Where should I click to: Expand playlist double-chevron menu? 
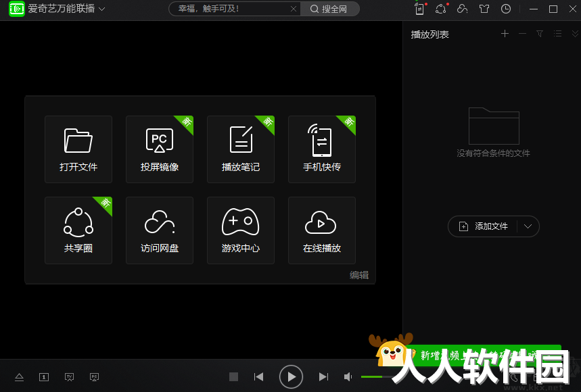pyautogui.click(x=575, y=34)
